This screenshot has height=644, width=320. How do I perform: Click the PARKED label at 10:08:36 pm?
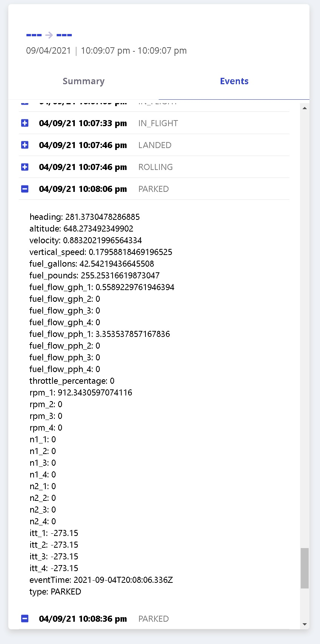pyautogui.click(x=153, y=619)
